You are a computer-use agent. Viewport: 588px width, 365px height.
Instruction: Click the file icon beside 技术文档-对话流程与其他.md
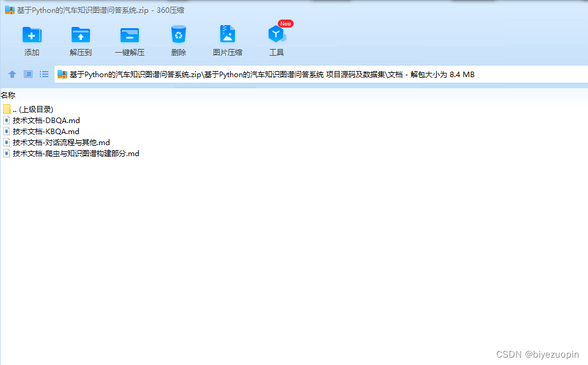click(x=6, y=142)
